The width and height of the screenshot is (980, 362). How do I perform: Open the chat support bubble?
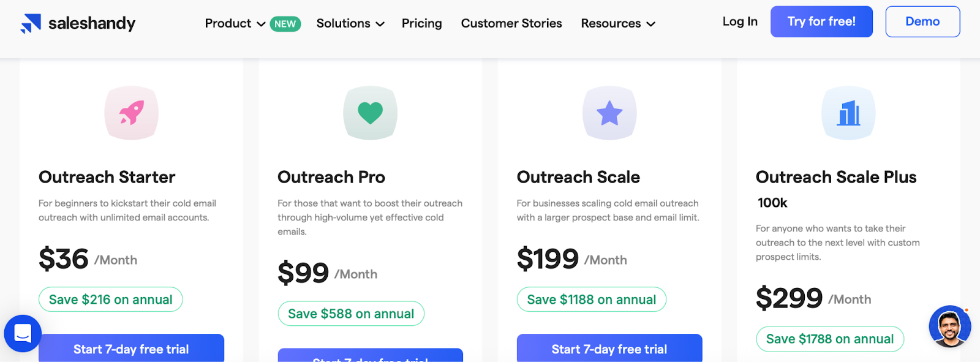coord(23,334)
